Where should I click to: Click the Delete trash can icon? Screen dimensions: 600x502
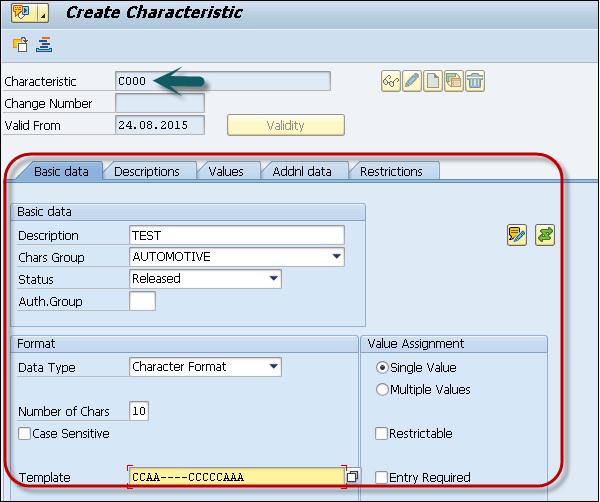click(475, 82)
